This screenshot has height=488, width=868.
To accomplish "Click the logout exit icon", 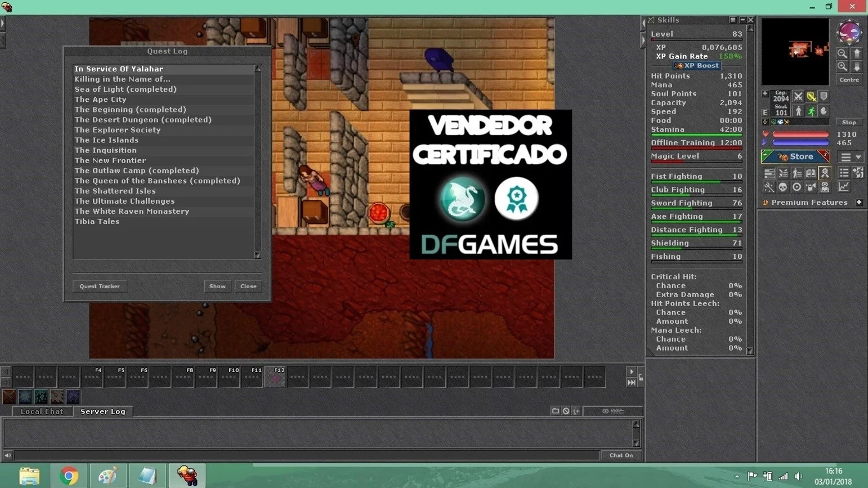I will (x=858, y=173).
